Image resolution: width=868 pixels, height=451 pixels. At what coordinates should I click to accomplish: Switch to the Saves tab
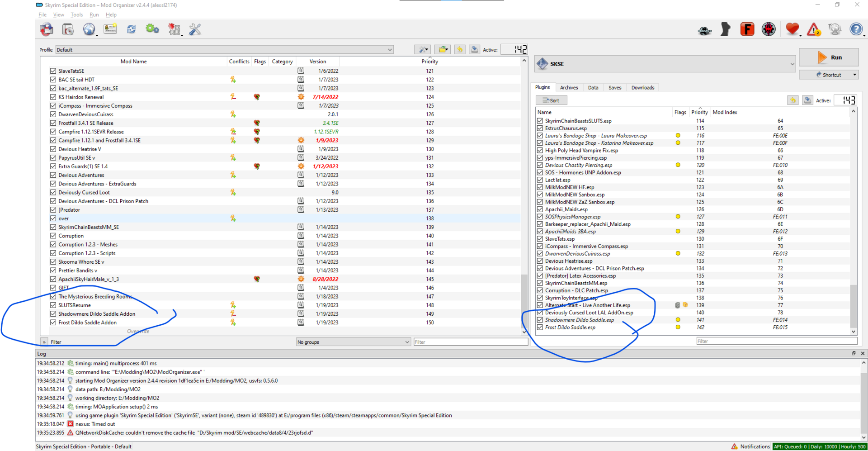click(615, 88)
